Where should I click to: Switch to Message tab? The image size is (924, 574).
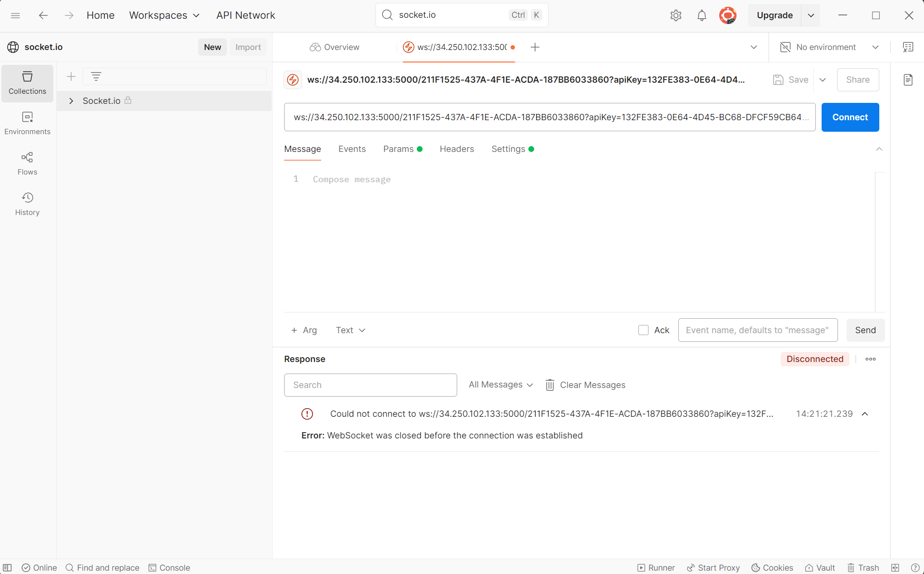click(x=302, y=149)
